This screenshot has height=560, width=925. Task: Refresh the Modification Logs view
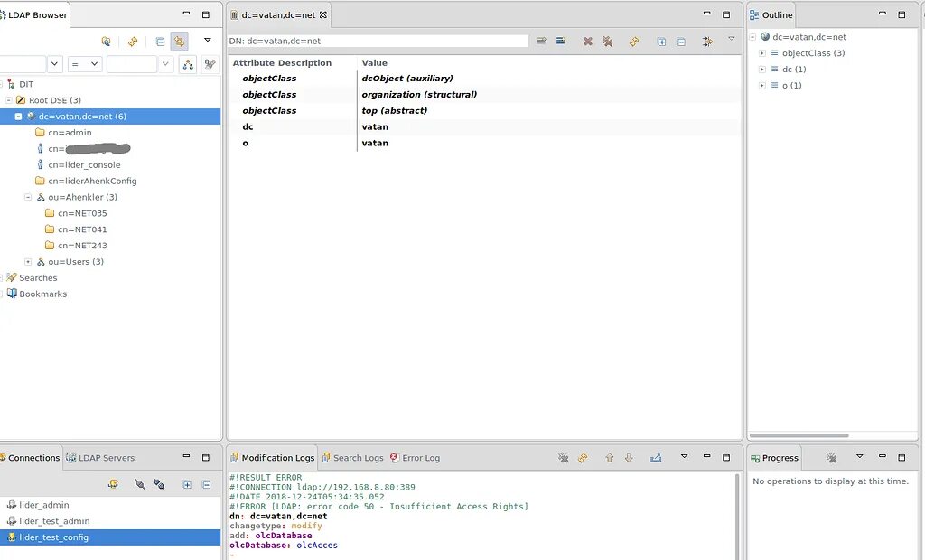583,458
